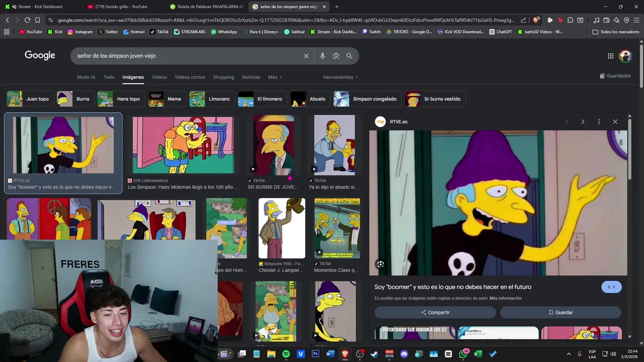Open the Brave main hamburger menu
The image size is (644, 362).
pos(636,20)
